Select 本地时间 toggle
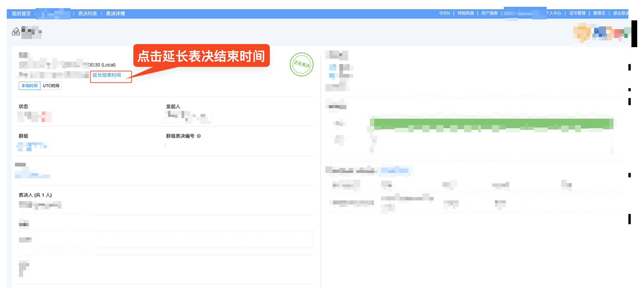Image resolution: width=644 pixels, height=294 pixels. click(x=30, y=86)
